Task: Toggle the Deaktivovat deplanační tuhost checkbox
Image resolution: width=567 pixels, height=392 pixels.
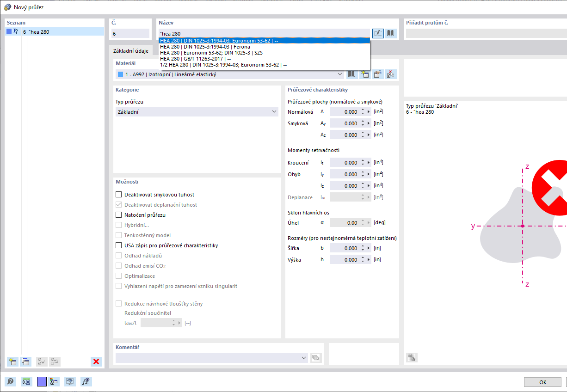Action: pos(119,205)
